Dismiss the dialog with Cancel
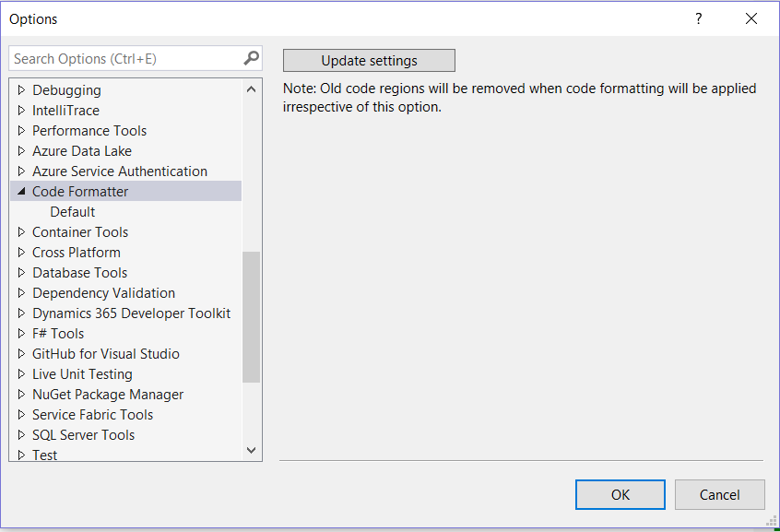The height and width of the screenshot is (532, 780). (x=720, y=494)
